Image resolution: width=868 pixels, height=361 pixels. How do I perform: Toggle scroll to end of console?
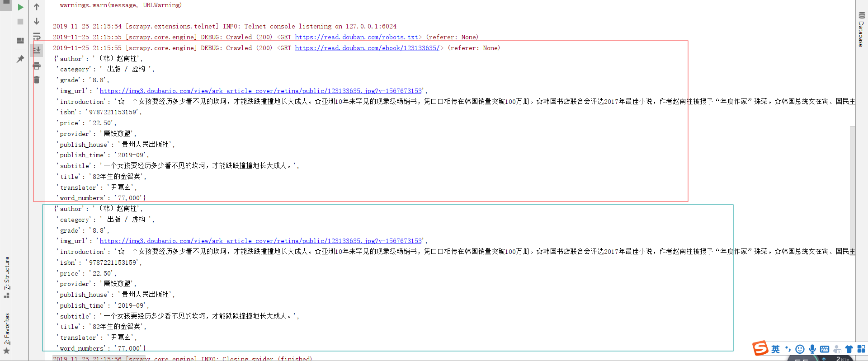coord(37,50)
